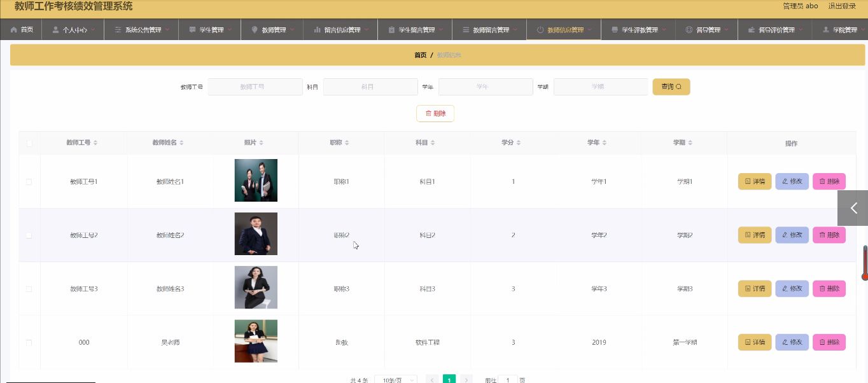The width and height of the screenshot is (868, 383).
Task: Sort by 学期 column arrows
Action: pos(690,143)
